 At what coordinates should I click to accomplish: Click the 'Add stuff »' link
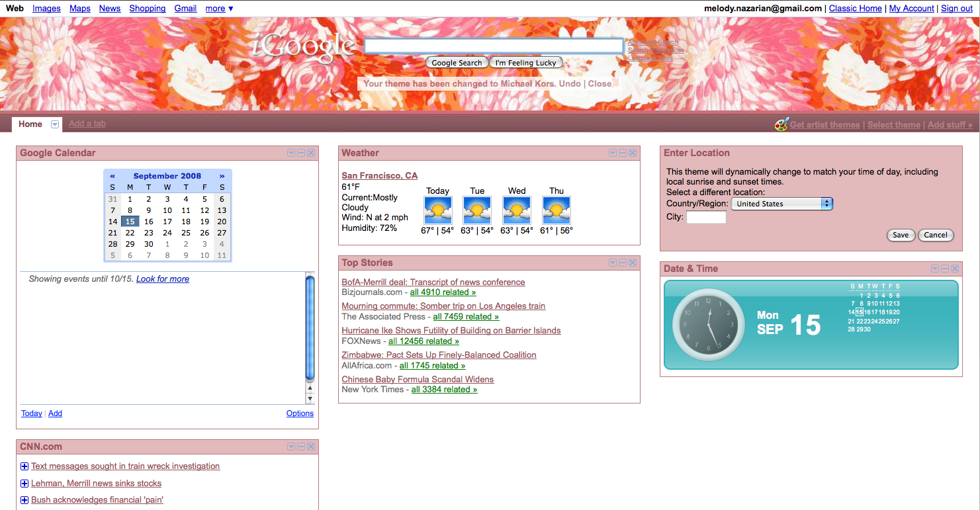point(950,125)
